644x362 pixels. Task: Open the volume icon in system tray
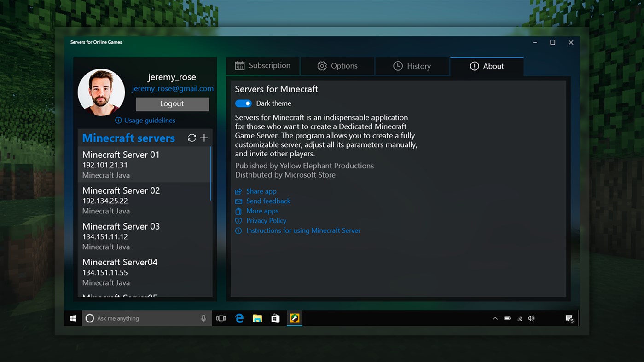pyautogui.click(x=531, y=318)
